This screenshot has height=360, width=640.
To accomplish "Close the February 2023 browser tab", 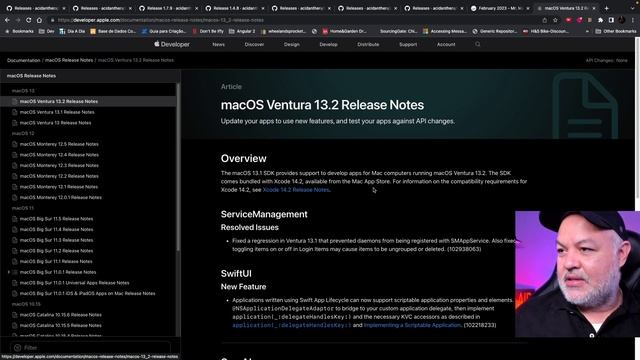I will pyautogui.click(x=528, y=8).
